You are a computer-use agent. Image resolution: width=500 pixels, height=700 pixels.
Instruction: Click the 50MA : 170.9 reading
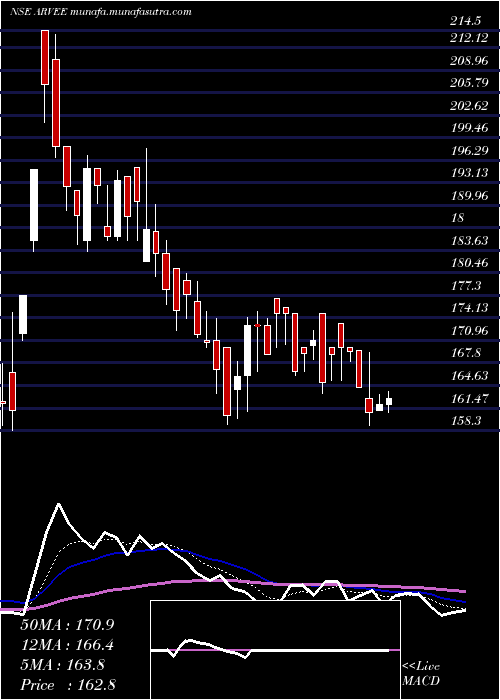[x=66, y=625]
